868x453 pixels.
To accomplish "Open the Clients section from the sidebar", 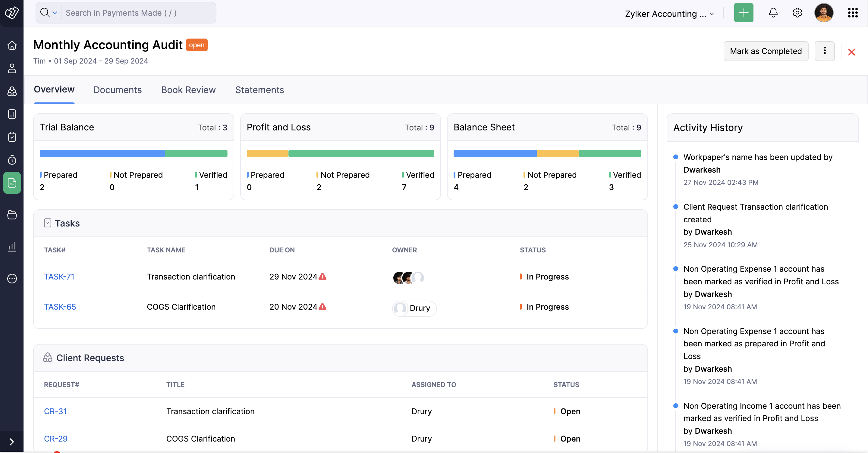I will 12,91.
